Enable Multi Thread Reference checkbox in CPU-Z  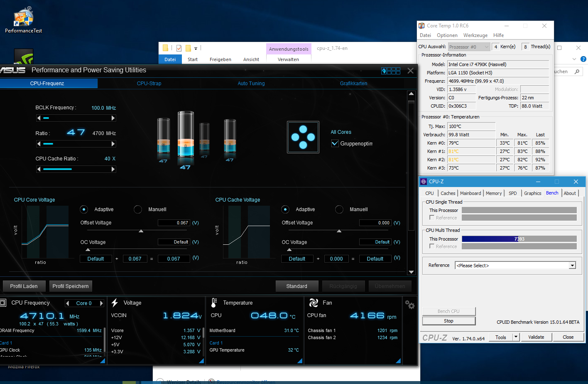click(x=432, y=246)
